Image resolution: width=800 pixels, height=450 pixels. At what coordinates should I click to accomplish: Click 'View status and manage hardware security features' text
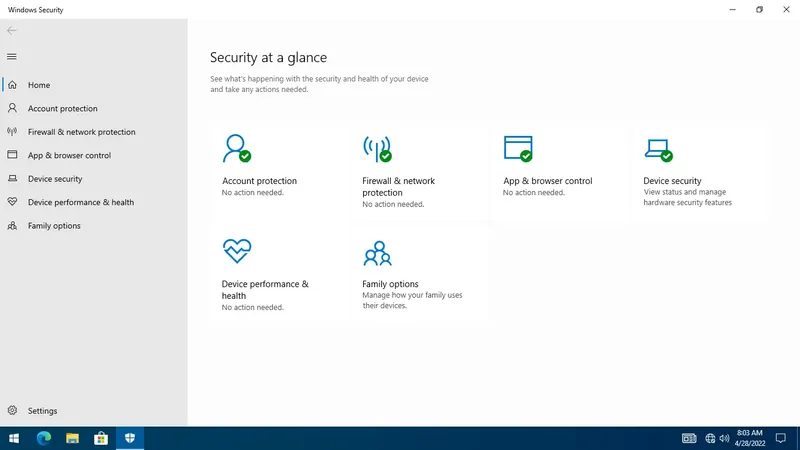pos(687,197)
